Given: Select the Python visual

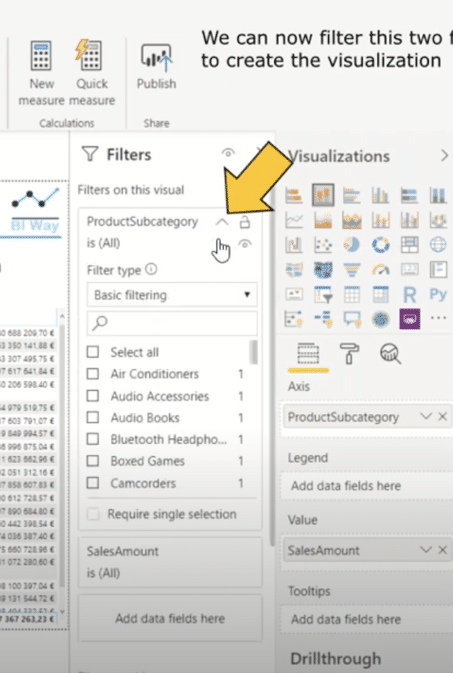Looking at the screenshot, I should click(x=438, y=295).
